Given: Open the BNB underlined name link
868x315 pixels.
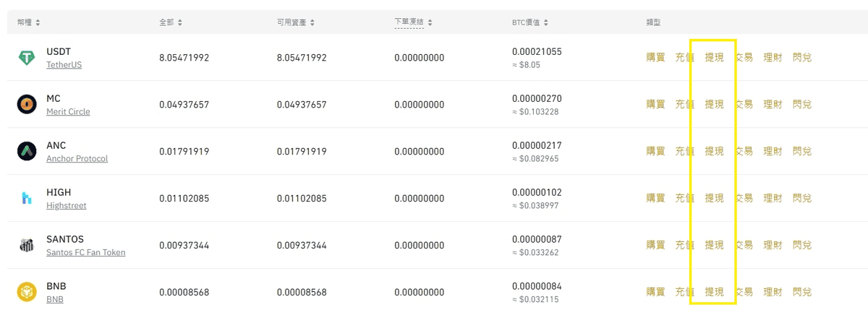Looking at the screenshot, I should click(x=54, y=300).
